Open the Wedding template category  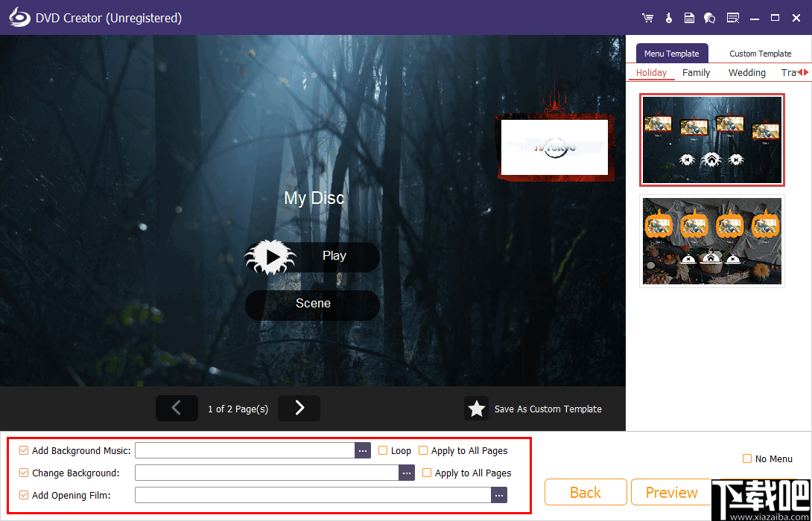click(746, 72)
